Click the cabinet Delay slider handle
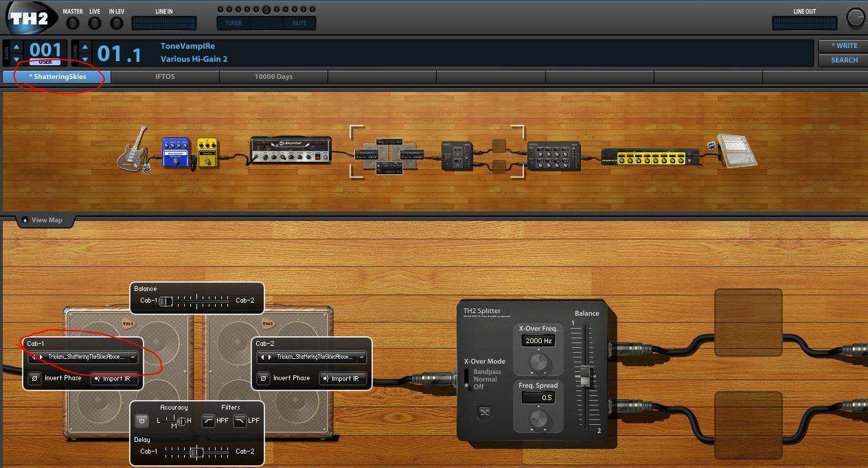868x468 pixels. 196,452
